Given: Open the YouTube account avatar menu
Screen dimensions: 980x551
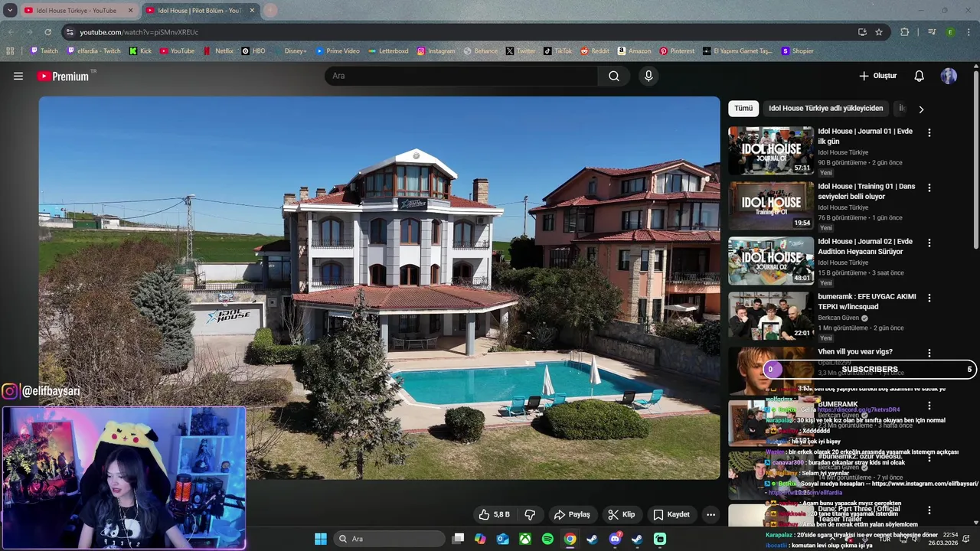Looking at the screenshot, I should tap(949, 76).
